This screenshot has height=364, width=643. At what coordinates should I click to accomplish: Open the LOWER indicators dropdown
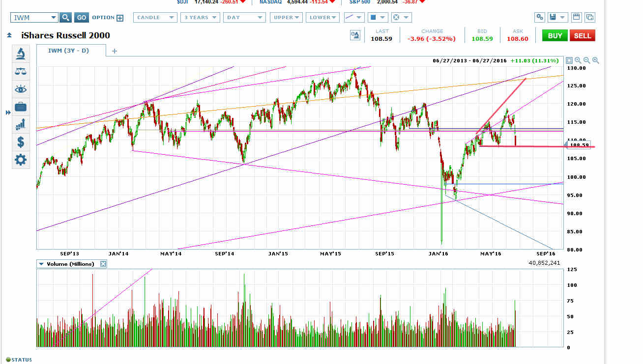point(322,17)
